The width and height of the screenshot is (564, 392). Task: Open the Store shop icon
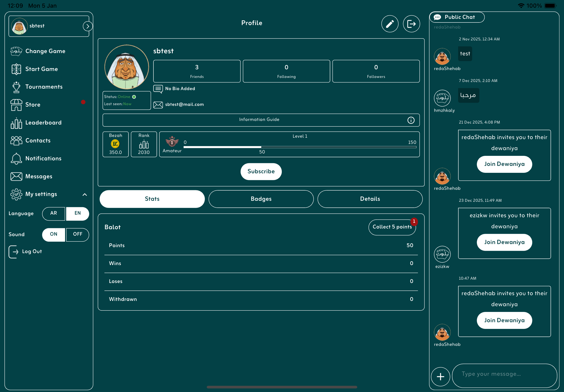(16, 105)
